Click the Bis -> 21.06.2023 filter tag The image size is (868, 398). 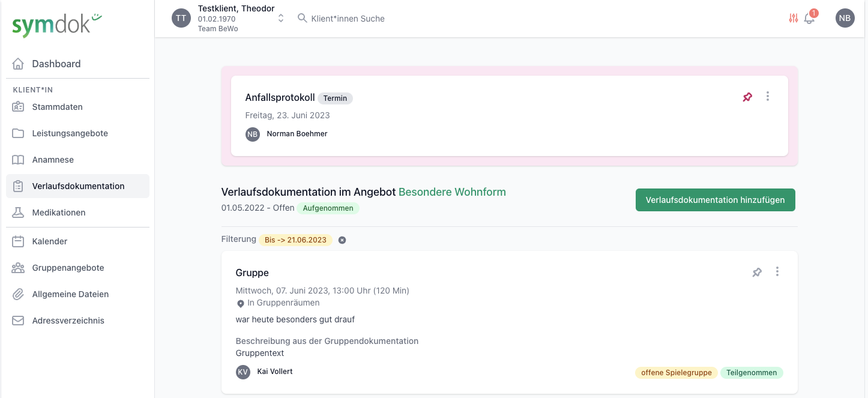(x=295, y=240)
